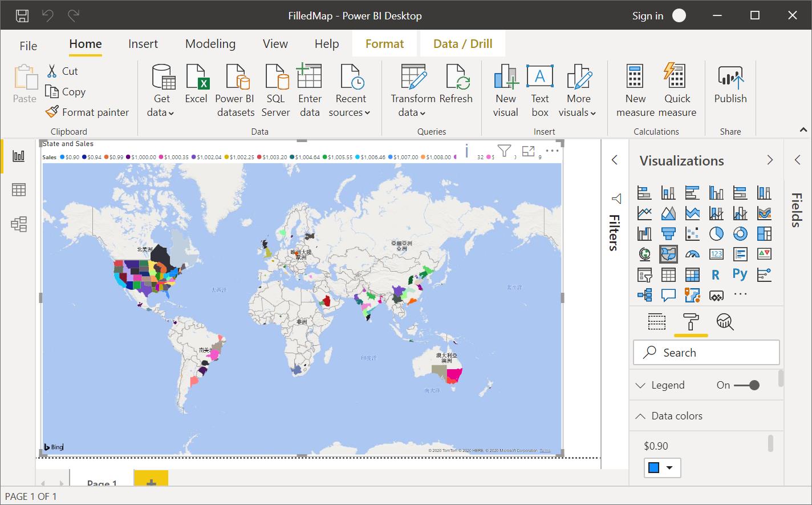This screenshot has width=812, height=505.
Task: Click the more visuals ellipsis in gallery
Action: coord(740,294)
